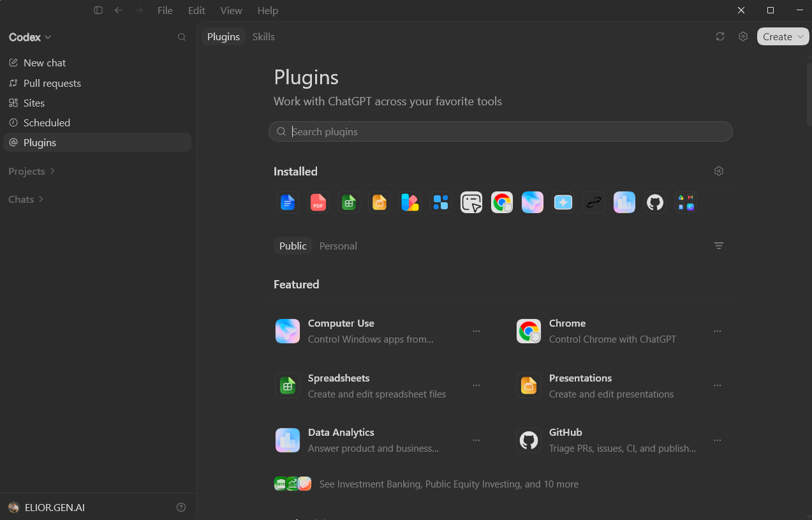The height and width of the screenshot is (520, 812).
Task: Open the Chrome icon in Installed row
Action: (502, 203)
